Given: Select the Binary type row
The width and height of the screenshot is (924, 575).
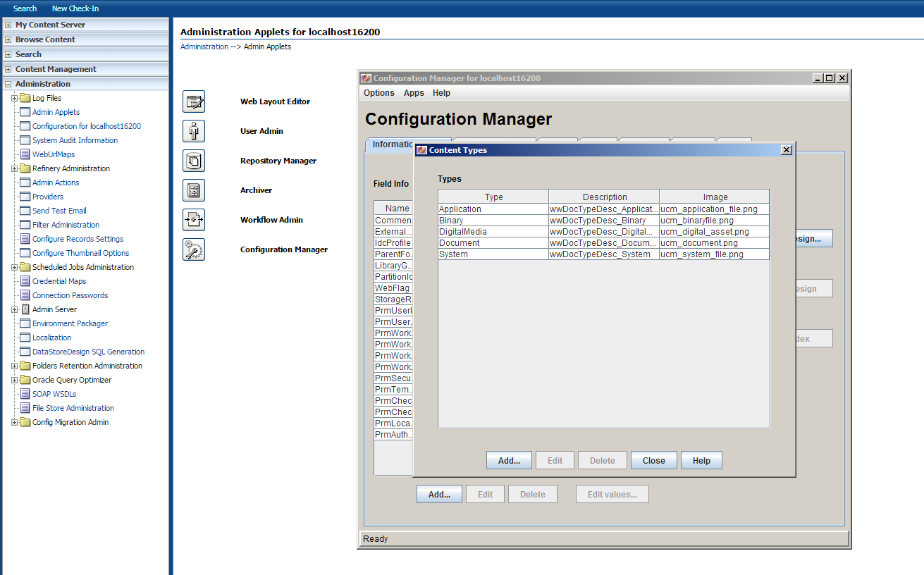Looking at the screenshot, I should tap(603, 221).
